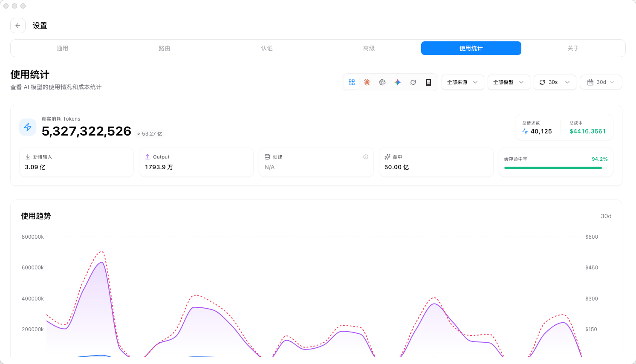The image size is (636, 364).
Task: Filter usage by the Claude starburst icon
Action: click(x=367, y=82)
